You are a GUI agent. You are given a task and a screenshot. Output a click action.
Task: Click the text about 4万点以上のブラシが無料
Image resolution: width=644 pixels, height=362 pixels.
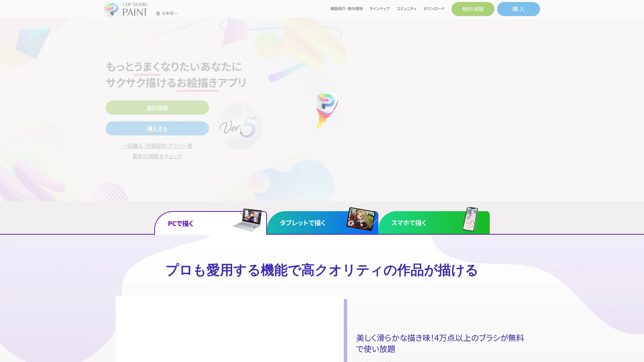click(x=440, y=343)
